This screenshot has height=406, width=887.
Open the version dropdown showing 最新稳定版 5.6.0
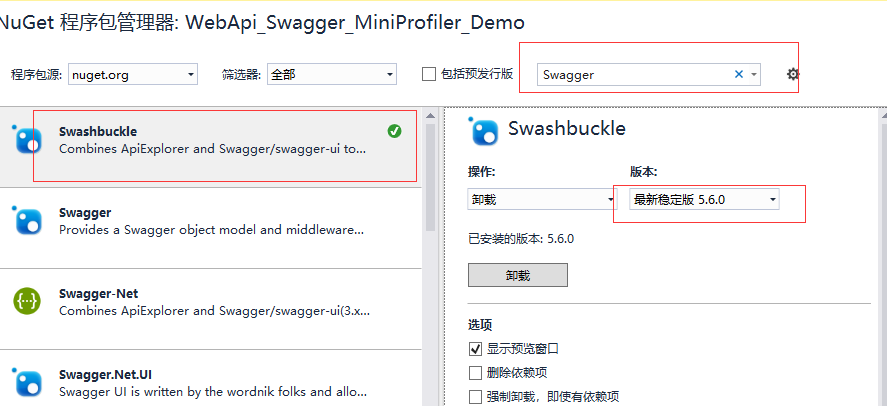tap(704, 199)
